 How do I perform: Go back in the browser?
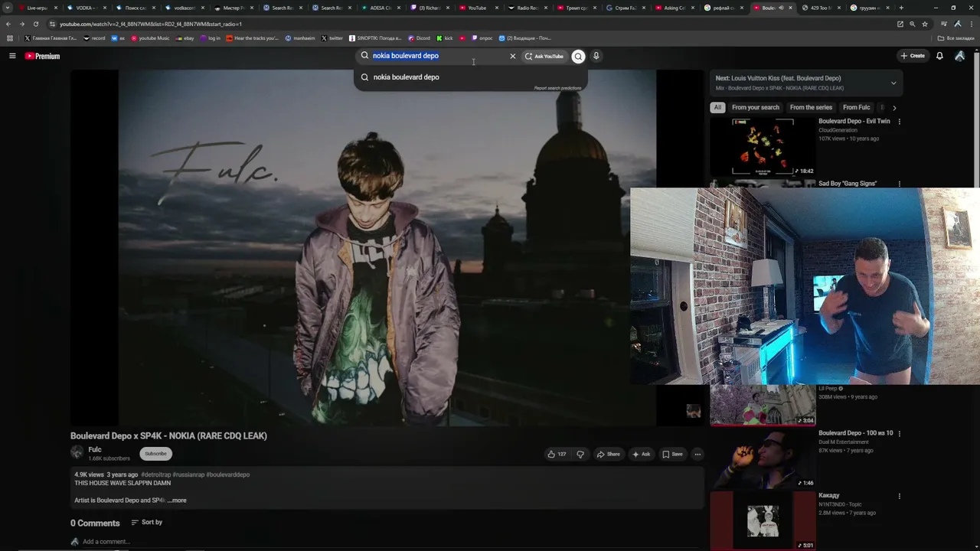coord(8,24)
